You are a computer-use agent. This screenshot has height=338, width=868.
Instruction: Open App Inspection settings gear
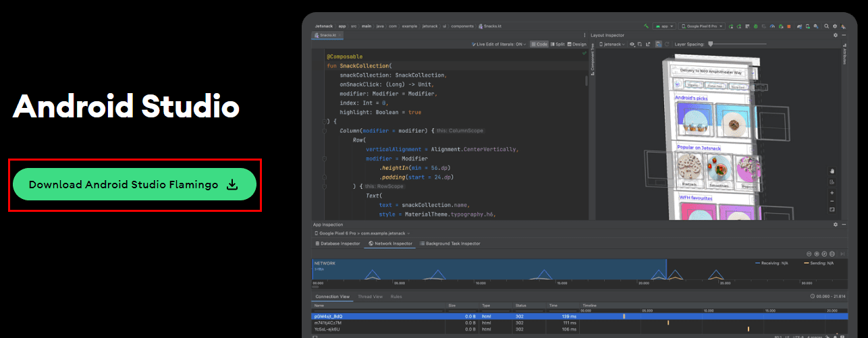[x=836, y=225]
